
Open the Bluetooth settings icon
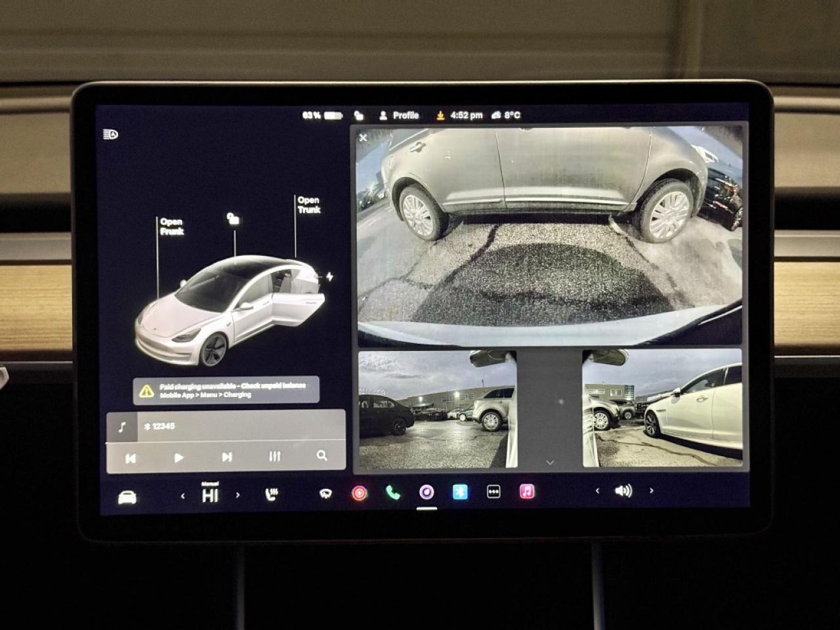(x=460, y=492)
